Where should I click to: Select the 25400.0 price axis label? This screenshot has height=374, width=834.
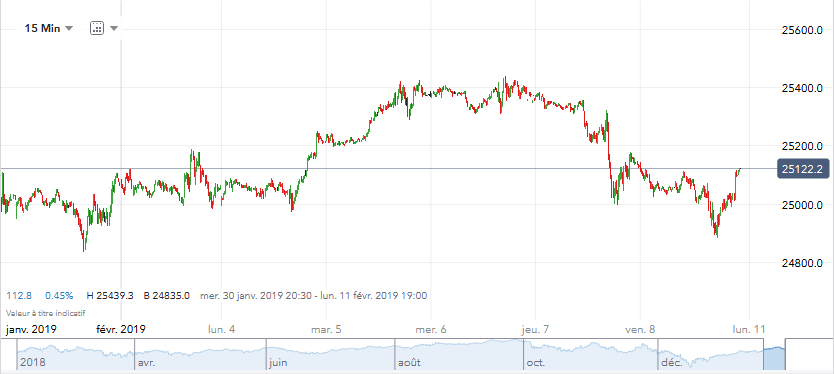click(x=803, y=88)
